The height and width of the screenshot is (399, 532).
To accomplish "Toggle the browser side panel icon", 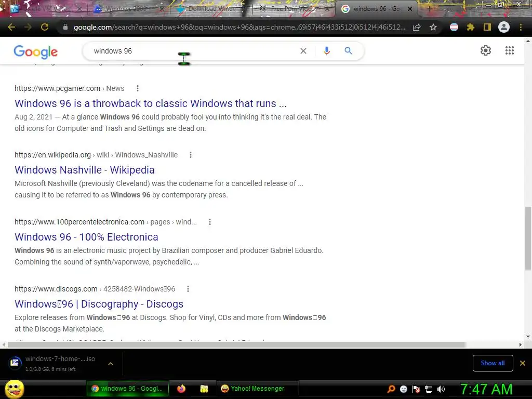I will (487, 27).
